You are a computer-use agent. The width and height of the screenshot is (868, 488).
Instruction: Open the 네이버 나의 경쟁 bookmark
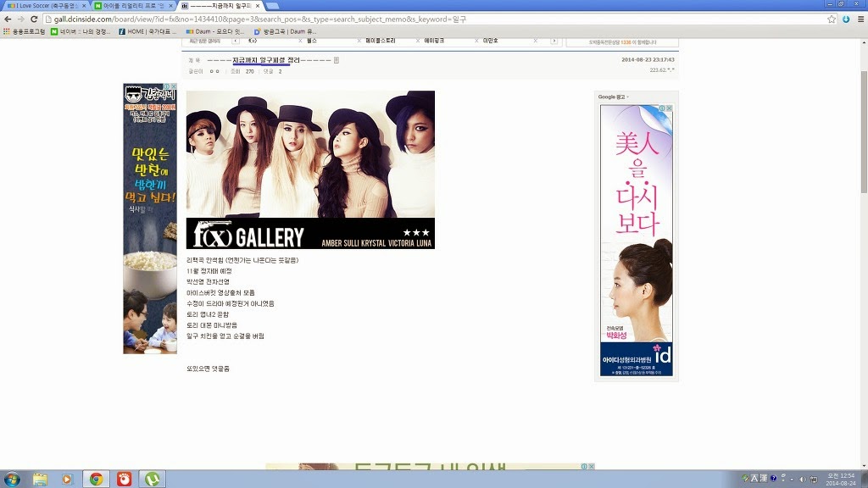tap(81, 31)
